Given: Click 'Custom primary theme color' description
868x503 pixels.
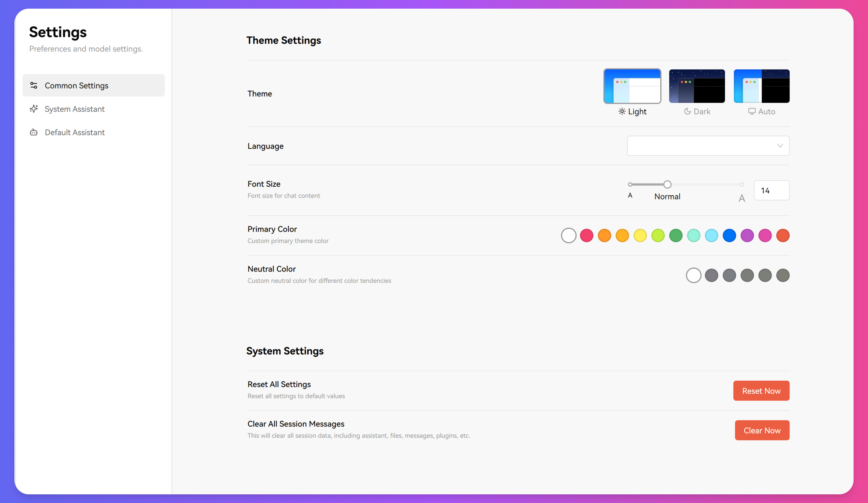Looking at the screenshot, I should (x=288, y=241).
